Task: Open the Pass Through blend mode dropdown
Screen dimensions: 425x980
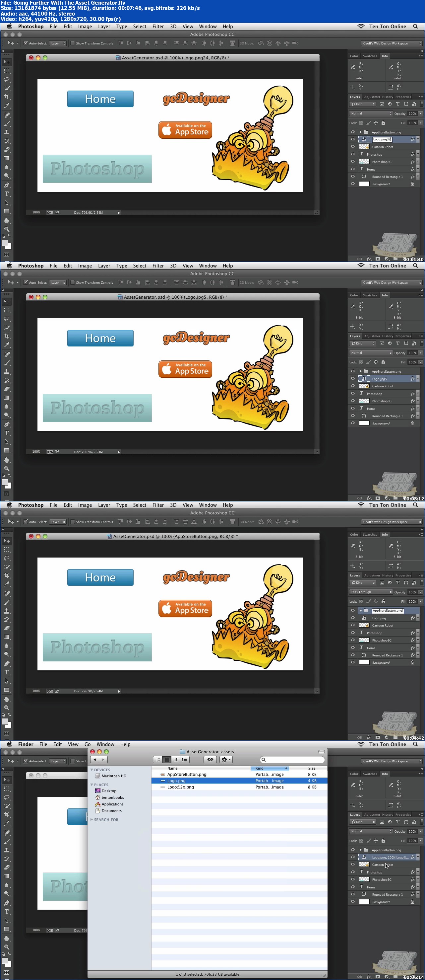Action: 371,592
